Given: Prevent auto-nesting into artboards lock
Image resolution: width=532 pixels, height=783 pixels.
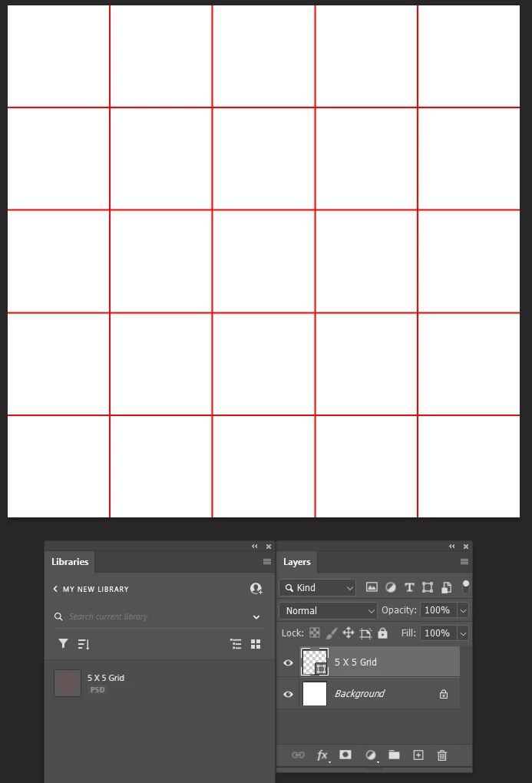Looking at the screenshot, I should [365, 633].
